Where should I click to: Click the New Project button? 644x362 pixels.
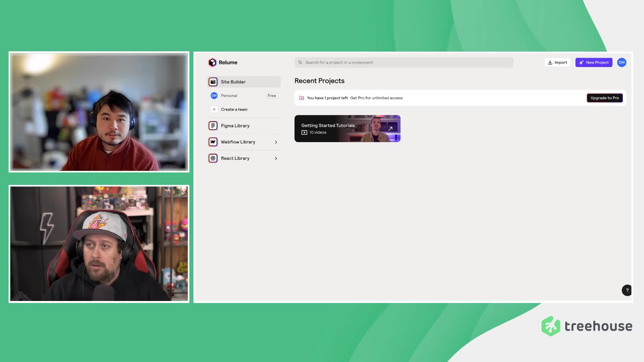594,62
